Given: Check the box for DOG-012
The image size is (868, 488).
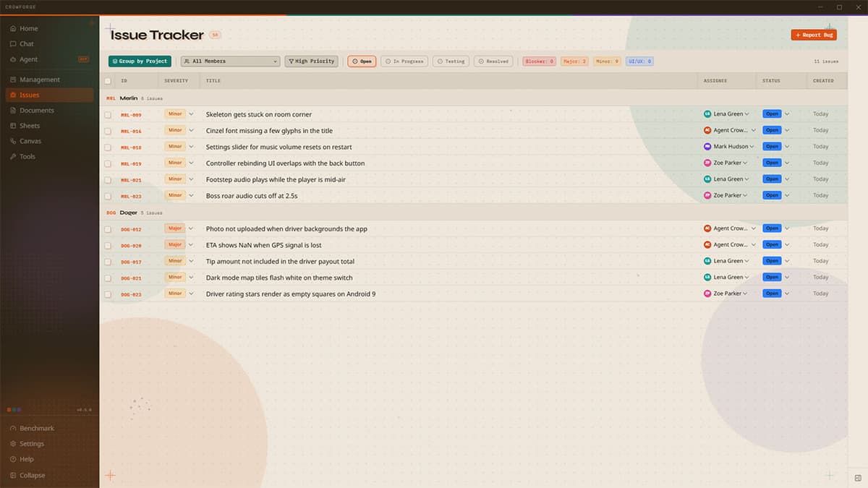Looking at the screenshot, I should tap(108, 229).
